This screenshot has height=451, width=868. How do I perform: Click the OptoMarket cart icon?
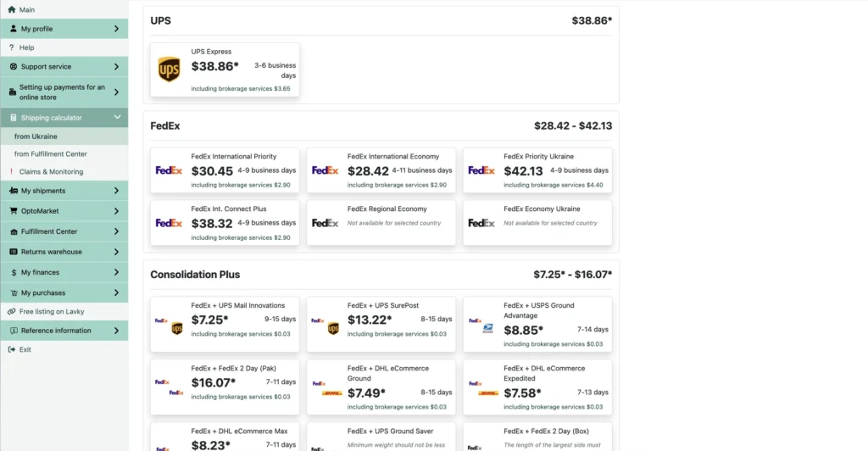point(14,211)
